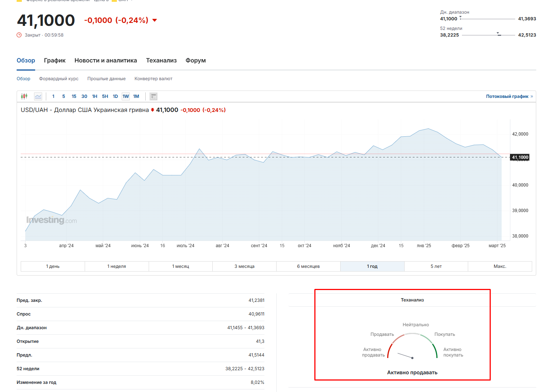Switch to the График tab
Image resolution: width=544 pixels, height=392 pixels.
point(55,61)
